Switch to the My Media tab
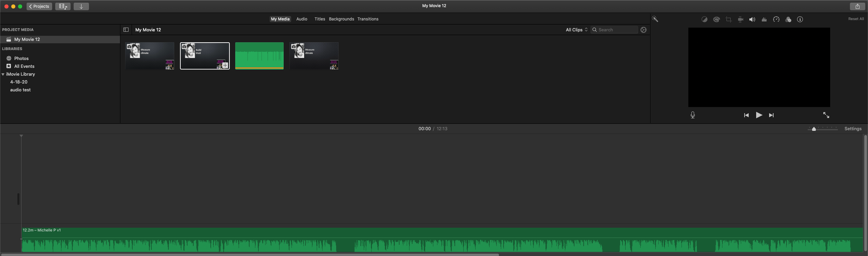This screenshot has height=256, width=868. coord(280,19)
